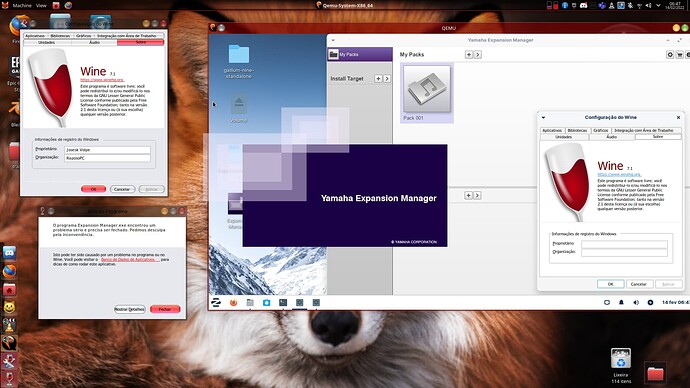
Task: Launch VLC from the host left dock
Action: 9,325
